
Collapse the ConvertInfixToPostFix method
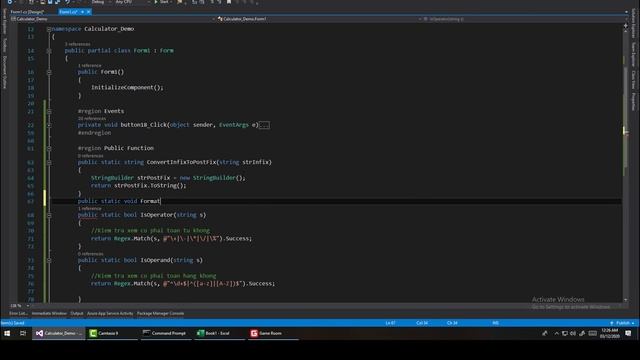(x=49, y=162)
